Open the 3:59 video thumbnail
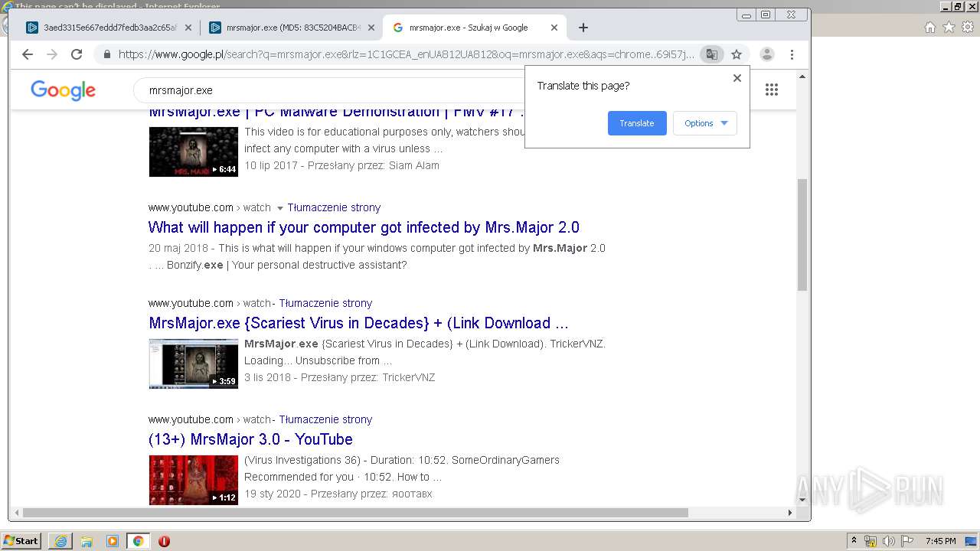980x551 pixels. pyautogui.click(x=193, y=364)
